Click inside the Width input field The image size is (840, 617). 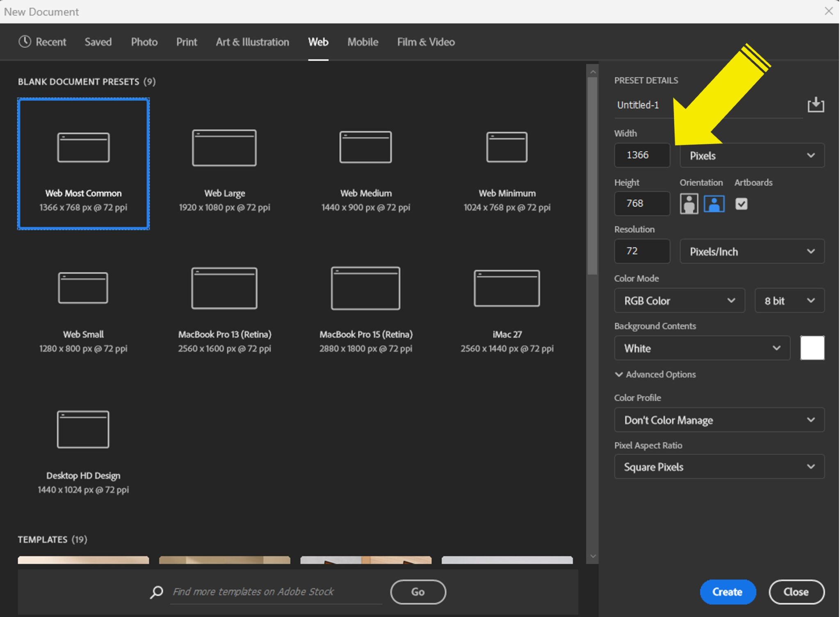(x=641, y=155)
